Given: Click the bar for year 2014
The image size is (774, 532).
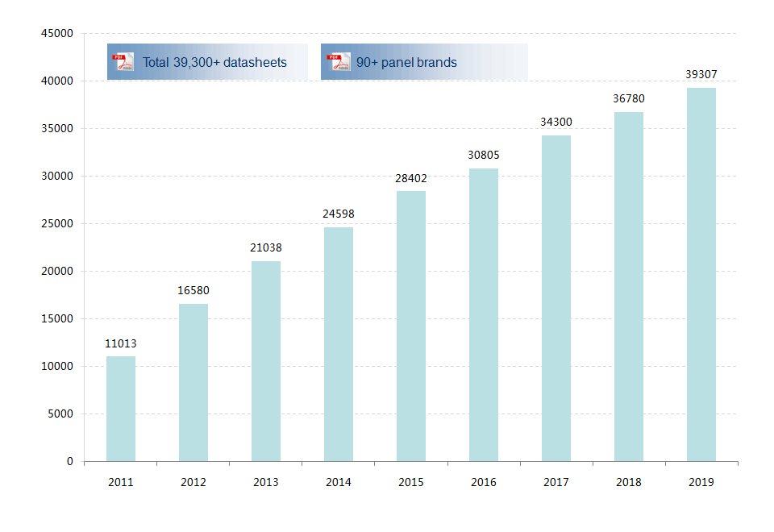Looking at the screenshot, I should pyautogui.click(x=339, y=344).
